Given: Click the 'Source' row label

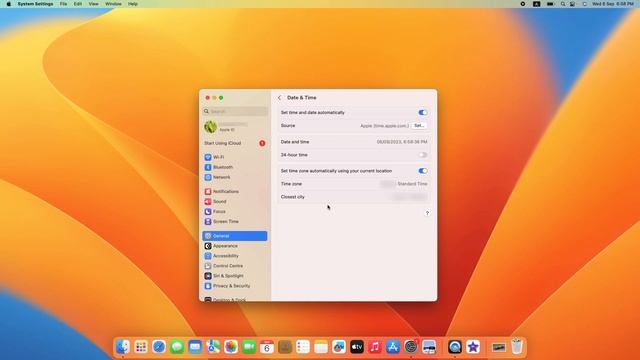Looking at the screenshot, I should coord(288,126).
